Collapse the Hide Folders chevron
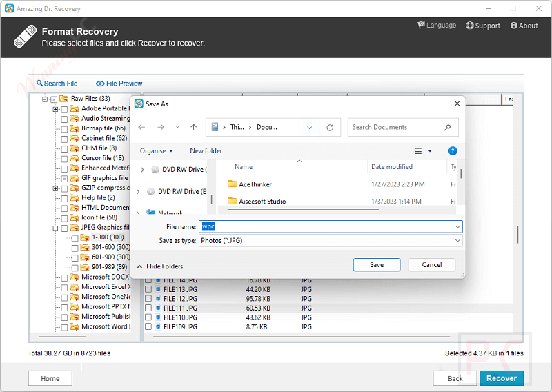Image resolution: width=552 pixels, height=392 pixels. (139, 266)
